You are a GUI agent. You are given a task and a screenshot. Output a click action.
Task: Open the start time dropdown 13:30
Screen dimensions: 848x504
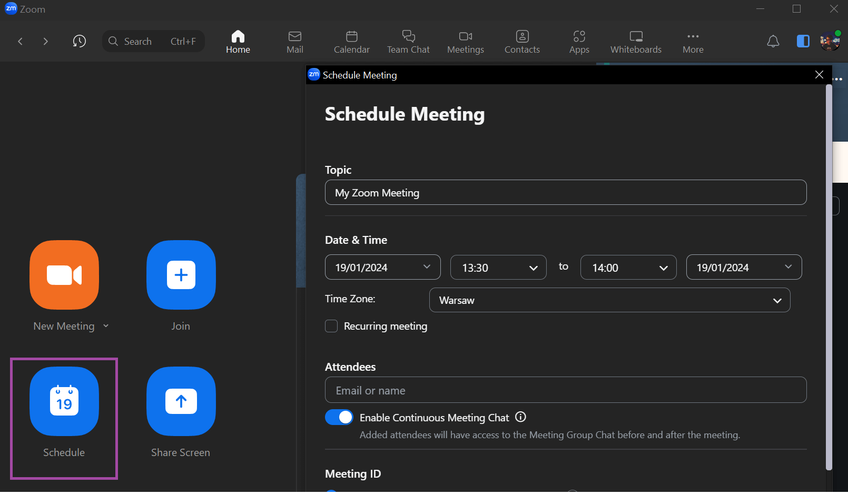point(498,268)
